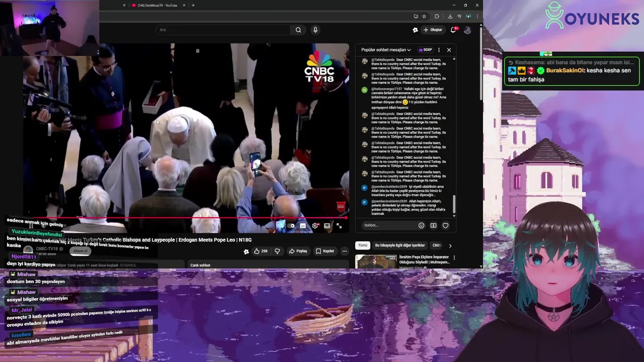Select the CNBC filter chip

(x=437, y=245)
